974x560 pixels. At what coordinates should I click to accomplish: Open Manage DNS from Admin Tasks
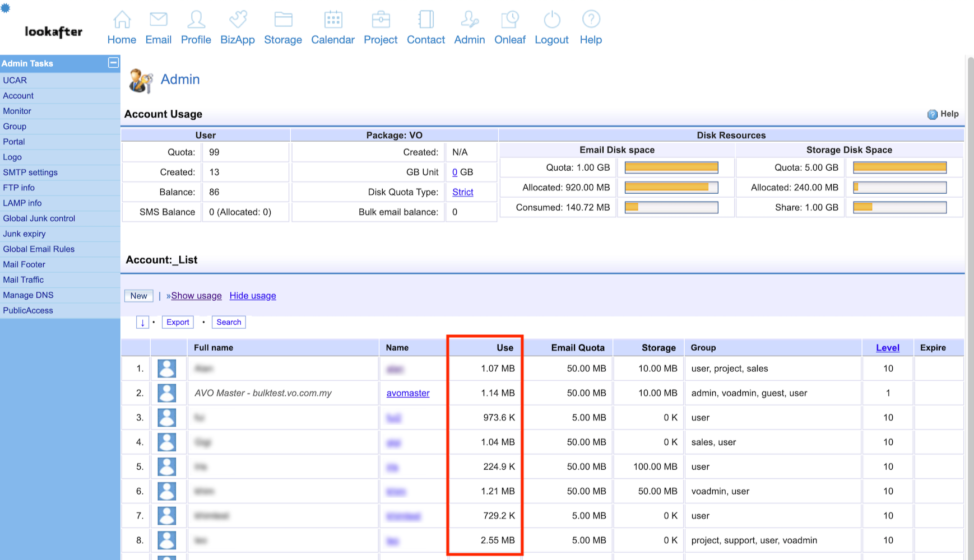(x=29, y=295)
